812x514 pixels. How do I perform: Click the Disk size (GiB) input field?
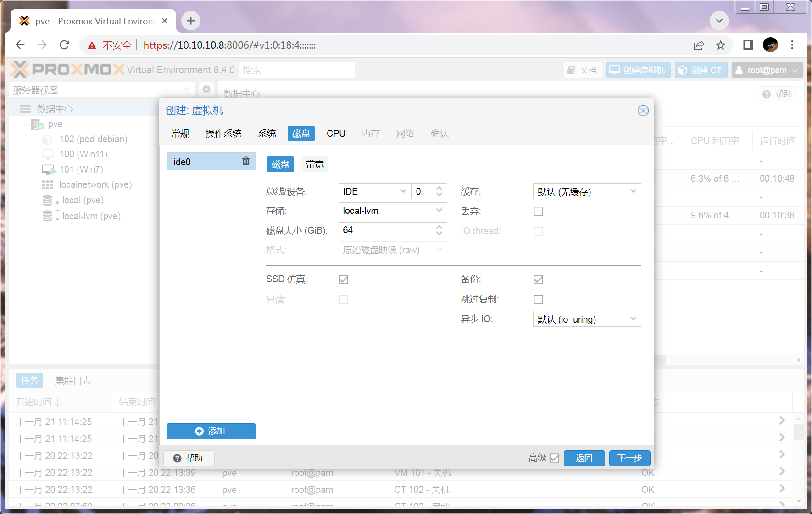pos(385,230)
